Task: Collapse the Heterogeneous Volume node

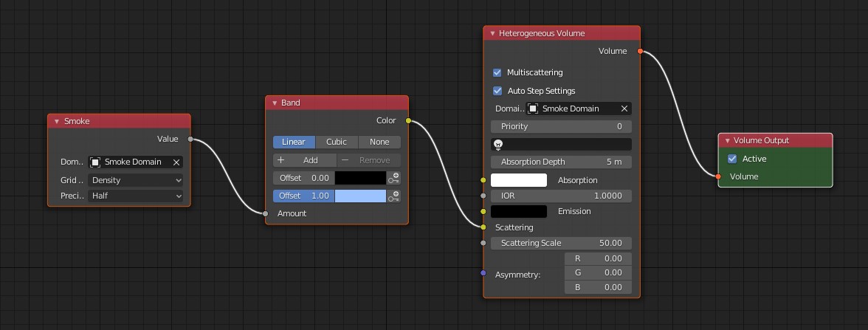Action: pyautogui.click(x=492, y=33)
